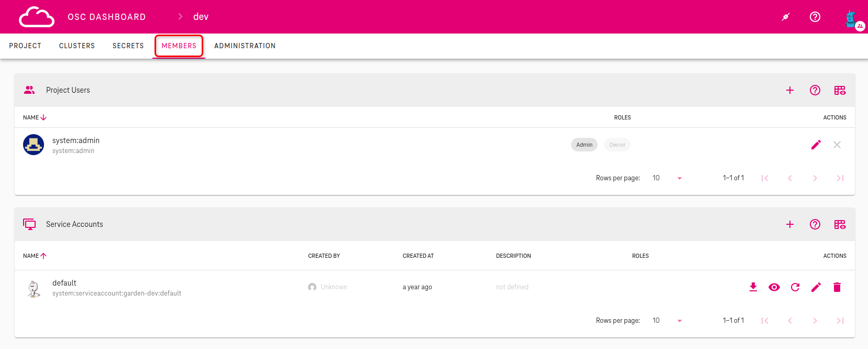
Task: Open the Administration tab
Action: [245, 46]
